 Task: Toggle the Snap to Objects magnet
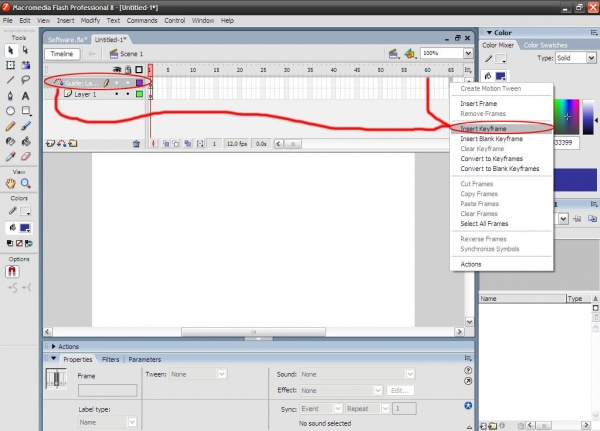[x=12, y=271]
